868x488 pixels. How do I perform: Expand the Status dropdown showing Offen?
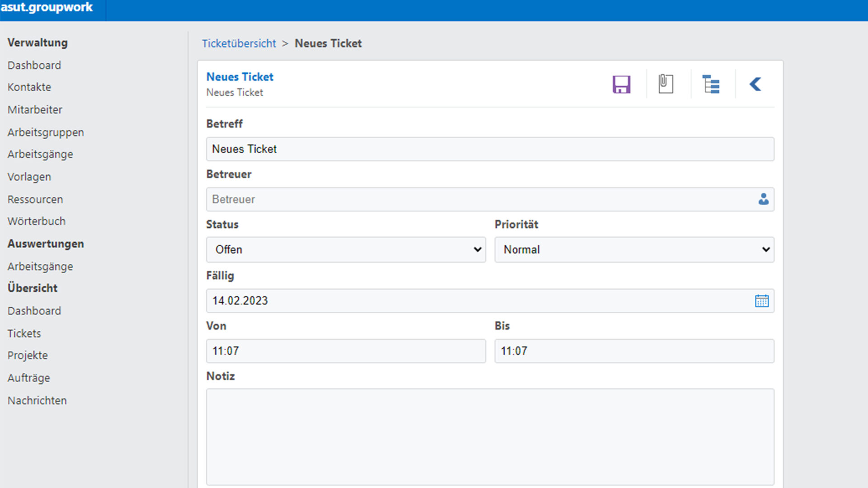[x=346, y=250]
